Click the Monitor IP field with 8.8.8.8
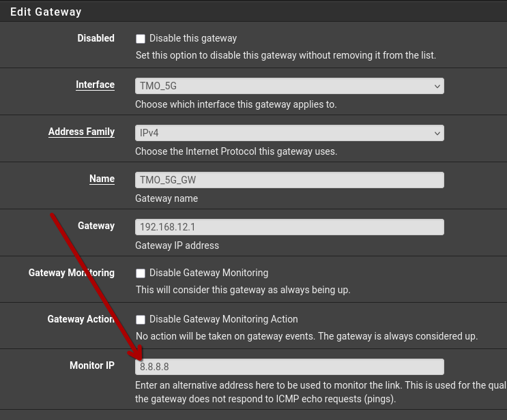Viewport: 507px width, 420px height. click(289, 367)
